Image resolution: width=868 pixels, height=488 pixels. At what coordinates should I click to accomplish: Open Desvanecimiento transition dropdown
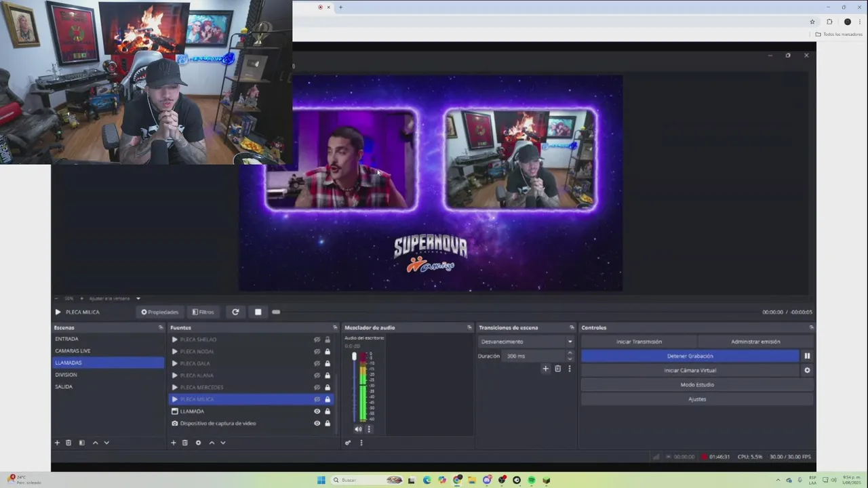[527, 342]
